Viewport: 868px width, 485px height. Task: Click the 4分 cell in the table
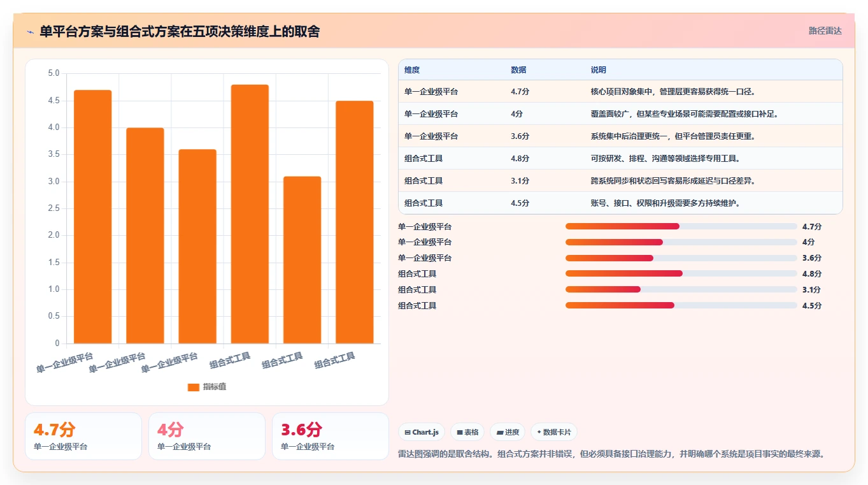pyautogui.click(x=516, y=114)
